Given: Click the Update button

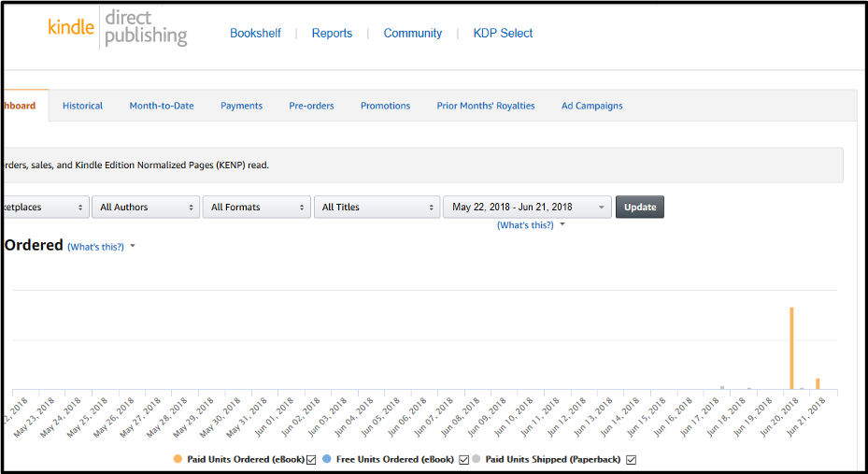Looking at the screenshot, I should click(640, 208).
